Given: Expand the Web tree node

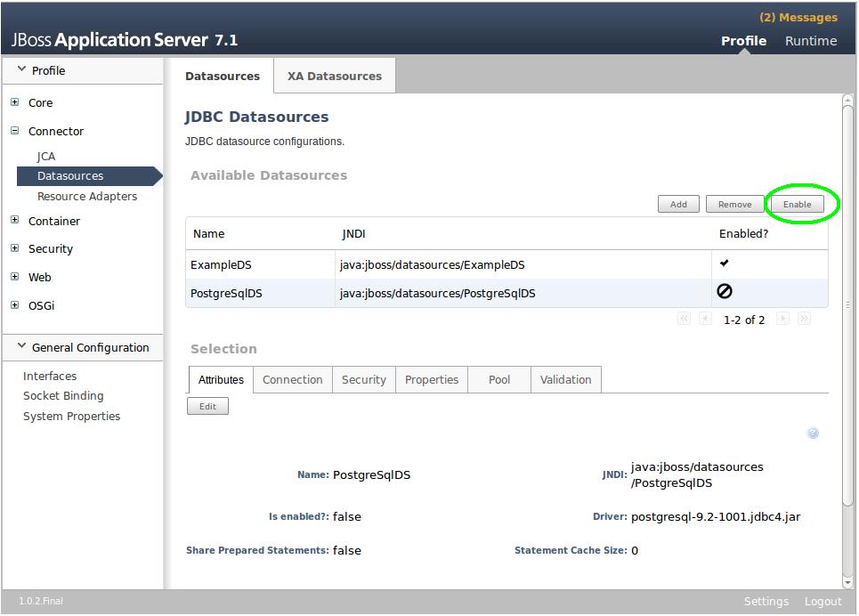Looking at the screenshot, I should tap(15, 277).
